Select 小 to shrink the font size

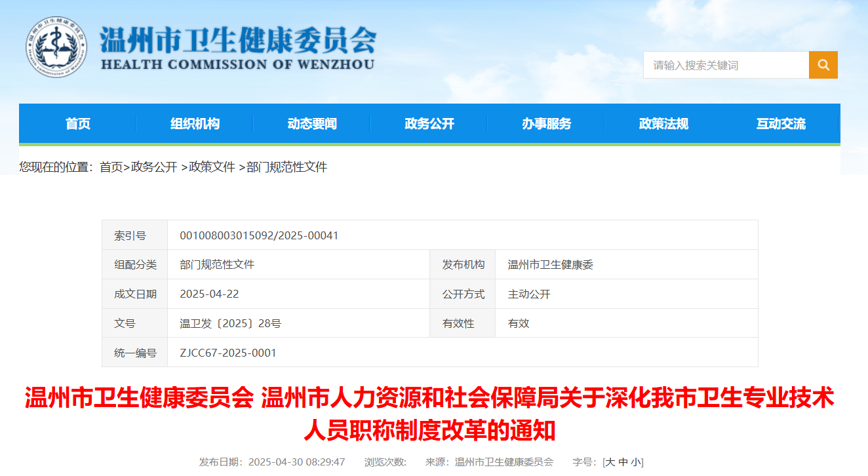[x=635, y=462]
